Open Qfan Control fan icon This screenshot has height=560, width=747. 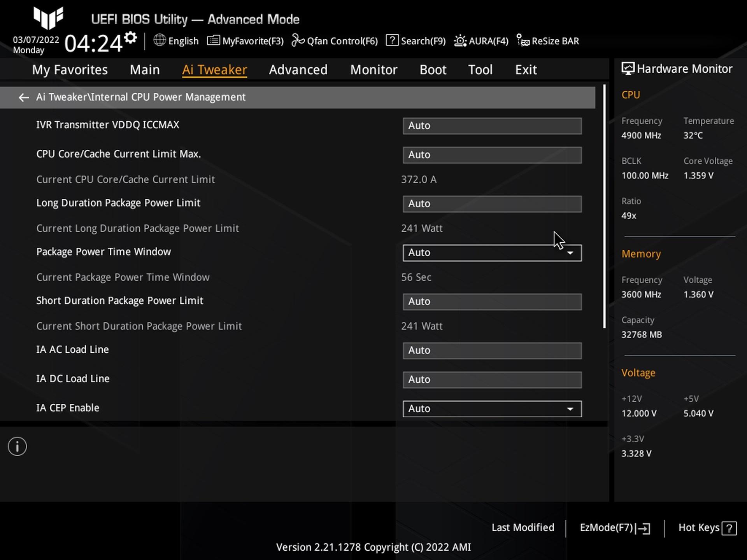tap(298, 40)
